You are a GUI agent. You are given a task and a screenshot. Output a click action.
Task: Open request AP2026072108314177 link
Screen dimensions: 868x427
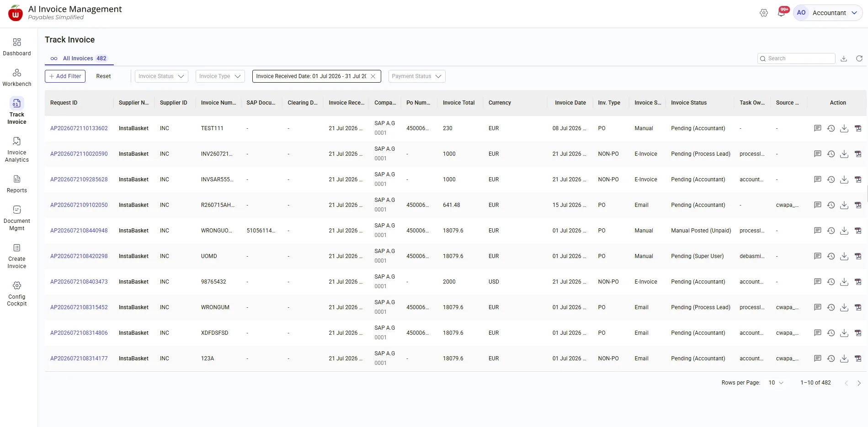coord(79,358)
